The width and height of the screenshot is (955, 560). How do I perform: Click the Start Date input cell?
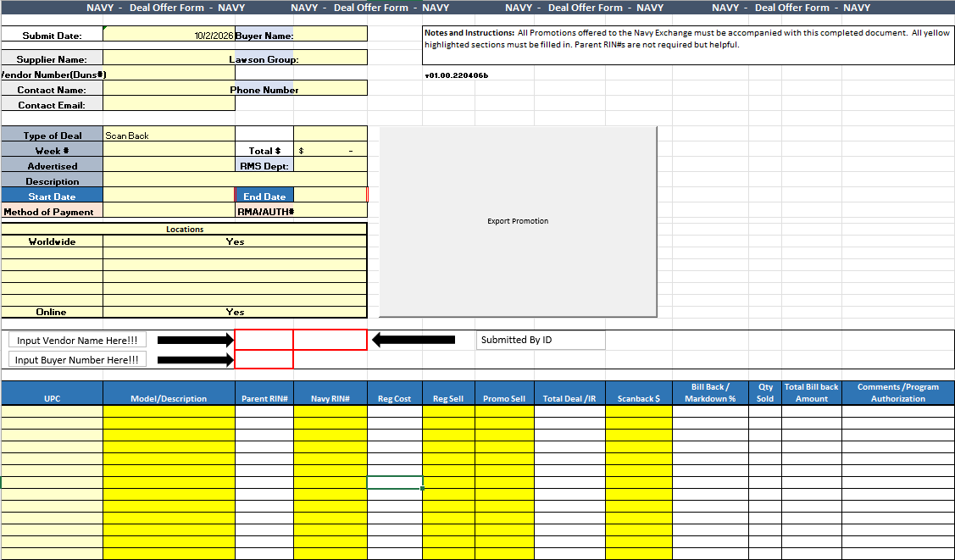[x=169, y=195]
